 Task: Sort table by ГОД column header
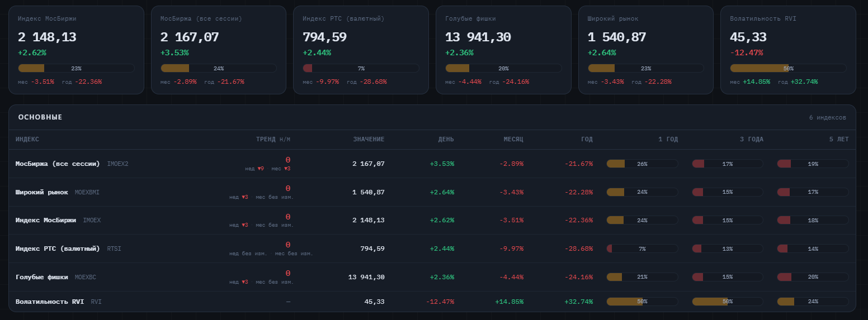(587, 140)
